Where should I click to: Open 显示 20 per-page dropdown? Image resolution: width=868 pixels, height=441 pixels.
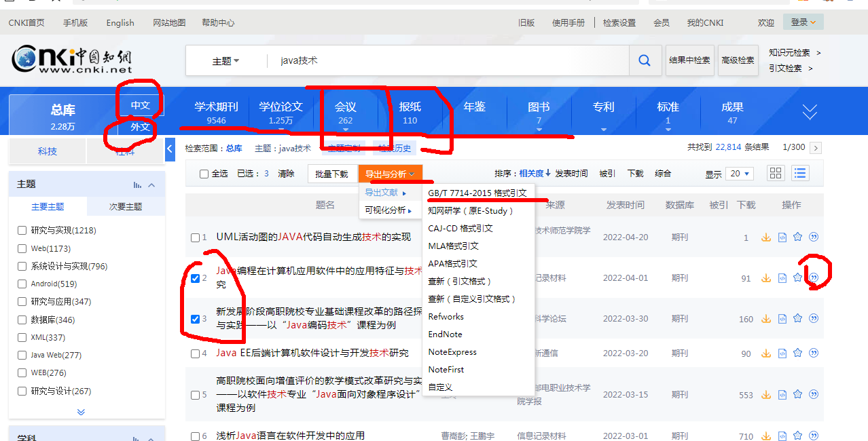[740, 174]
